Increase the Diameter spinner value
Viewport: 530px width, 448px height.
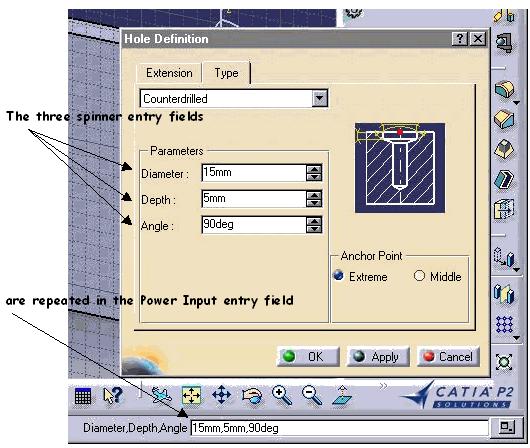click(314, 169)
